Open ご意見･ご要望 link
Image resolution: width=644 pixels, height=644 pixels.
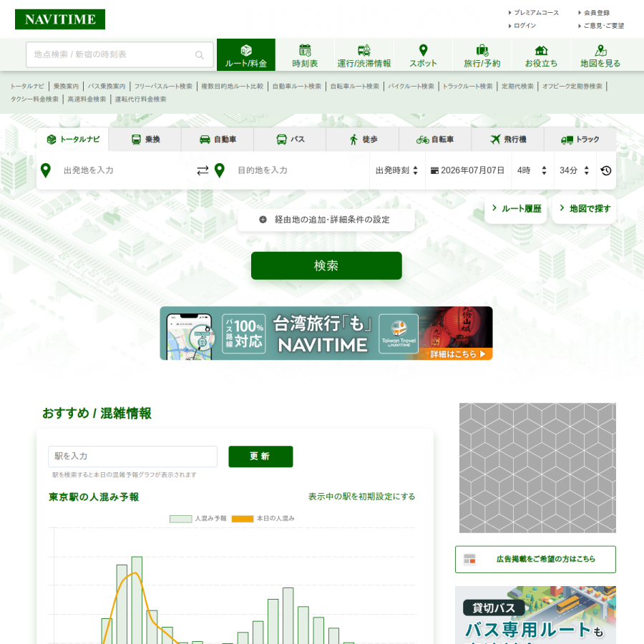pyautogui.click(x=603, y=26)
